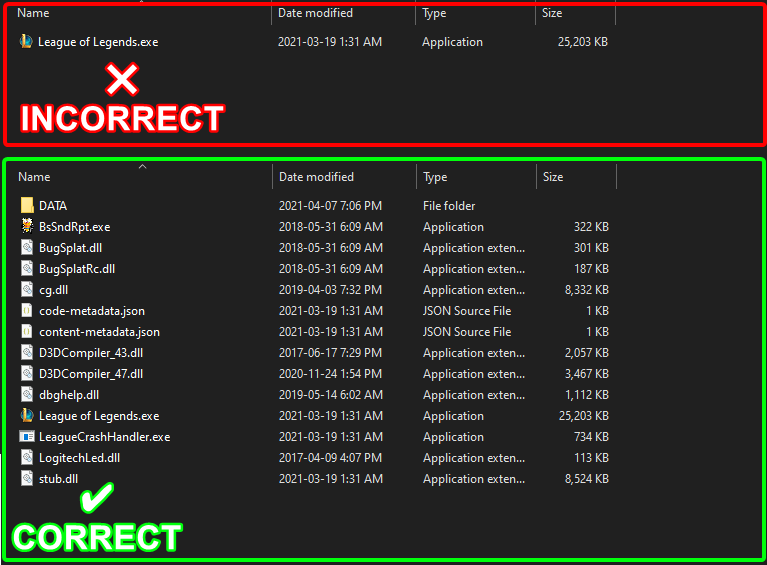Viewport: 767px width, 565px height.
Task: Click the stub.dll file icon
Action: [27, 478]
